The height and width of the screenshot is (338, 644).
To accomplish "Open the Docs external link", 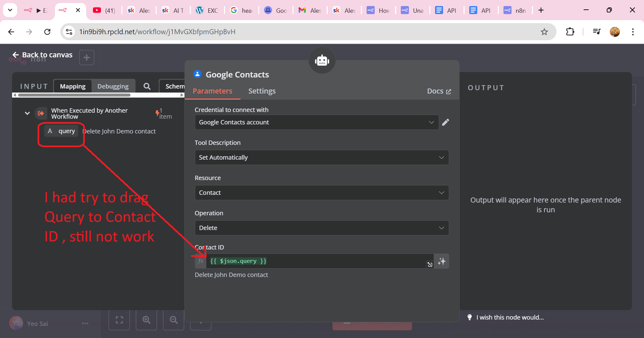I will point(439,91).
